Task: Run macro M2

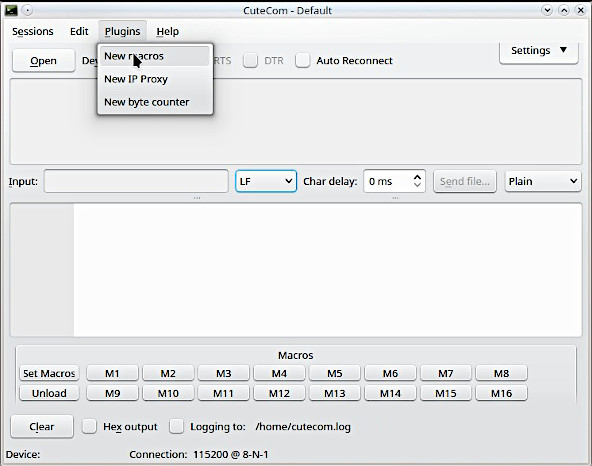Action: pos(168,373)
